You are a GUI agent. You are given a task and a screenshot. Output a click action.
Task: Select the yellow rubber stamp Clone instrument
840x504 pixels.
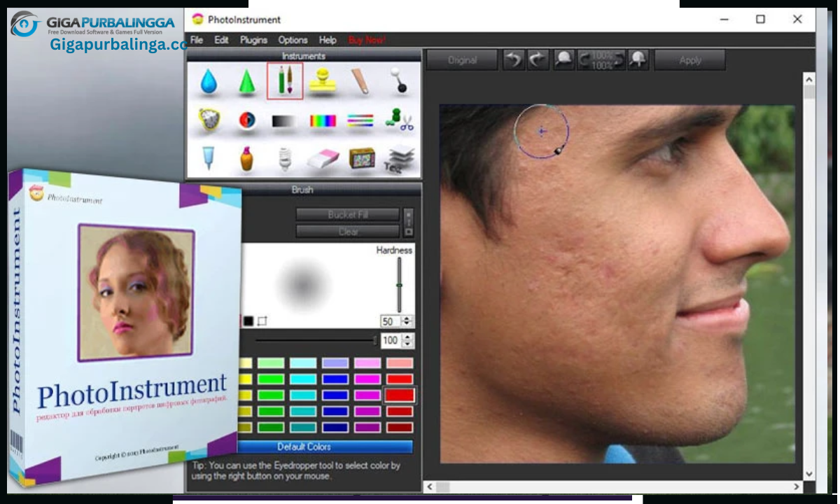click(323, 82)
